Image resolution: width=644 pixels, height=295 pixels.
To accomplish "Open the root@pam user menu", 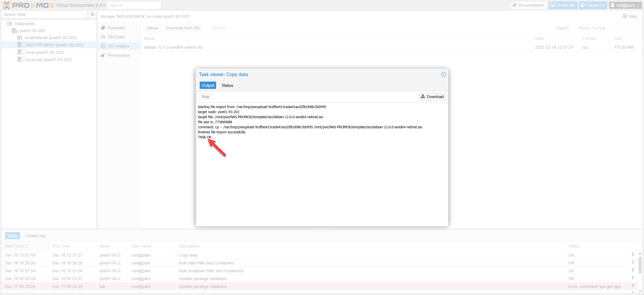I will pyautogui.click(x=625, y=5).
